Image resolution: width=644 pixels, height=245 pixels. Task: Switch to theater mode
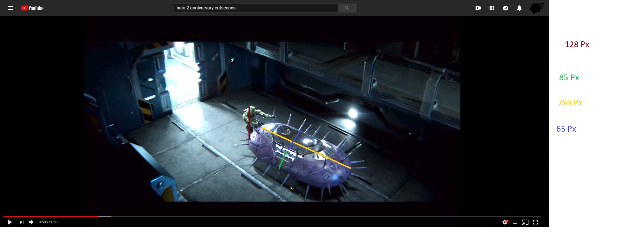point(515,222)
